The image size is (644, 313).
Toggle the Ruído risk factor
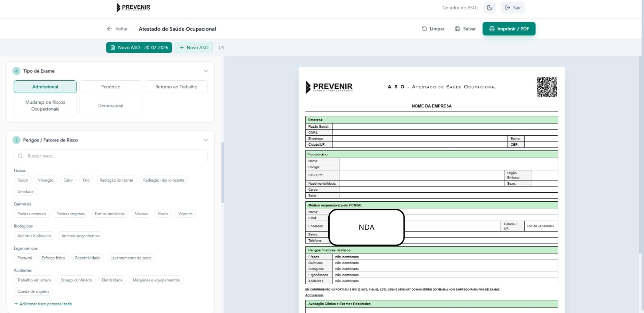point(22,180)
